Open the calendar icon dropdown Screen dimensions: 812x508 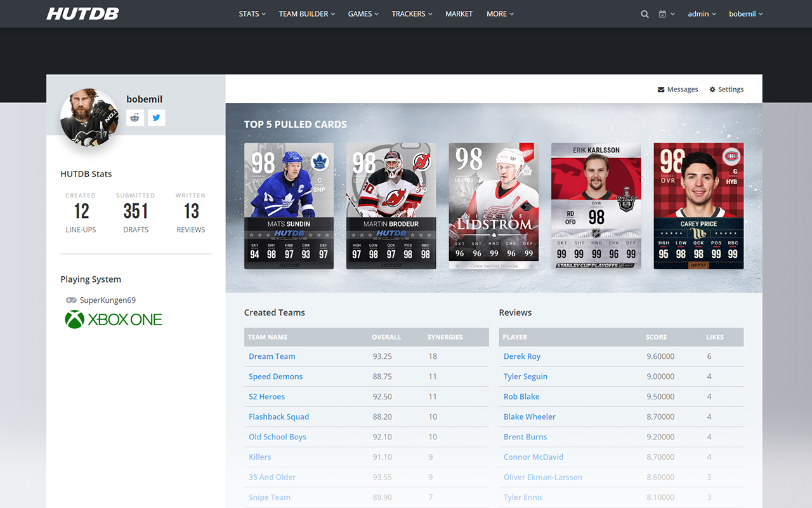(x=665, y=14)
